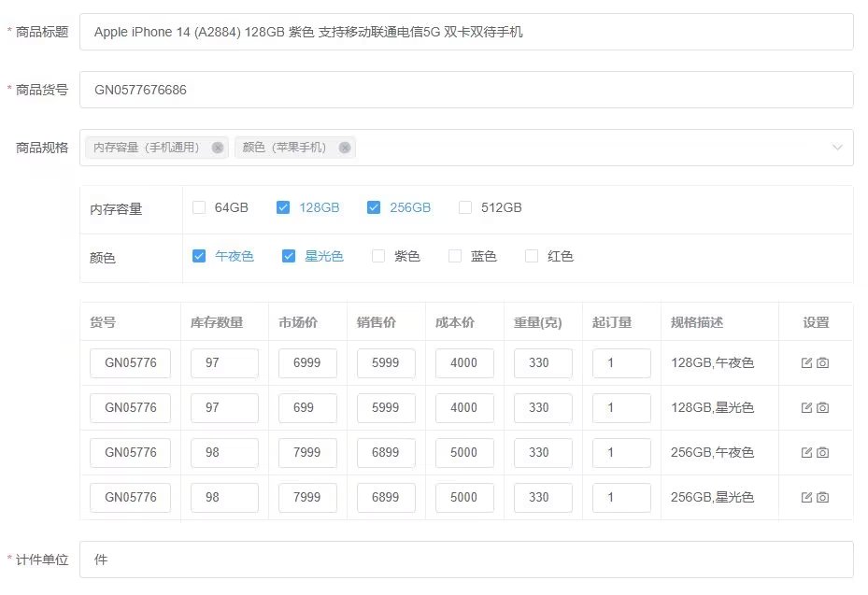Edit 重量 in 128GB,午夜色 row
This screenshot has width=868, height=595.
[543, 363]
